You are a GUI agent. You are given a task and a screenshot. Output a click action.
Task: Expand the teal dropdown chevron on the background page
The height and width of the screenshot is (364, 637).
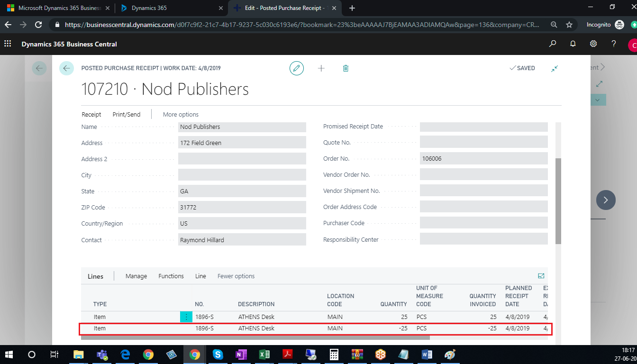click(x=597, y=100)
